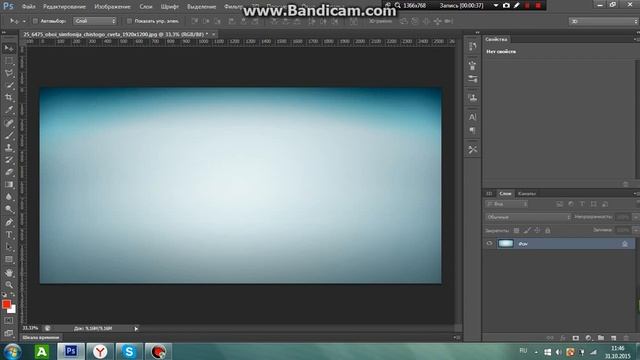Switch to the Каналы tab
The image size is (640, 360).
coord(527,193)
